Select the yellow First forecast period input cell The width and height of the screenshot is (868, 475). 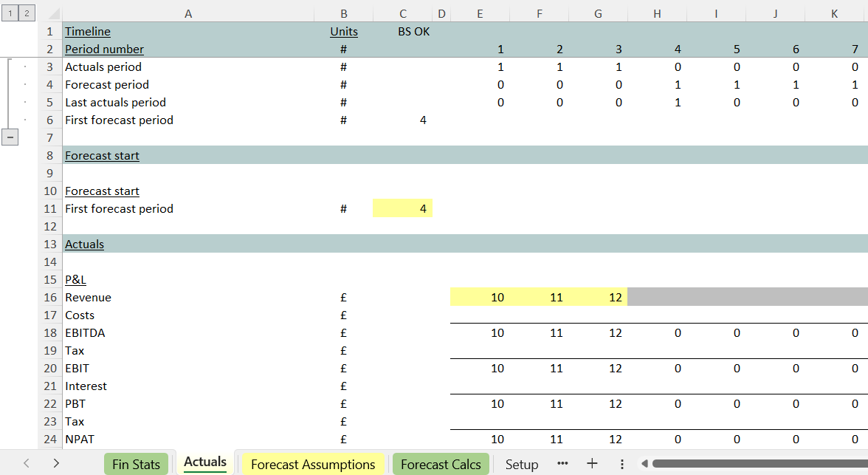point(403,209)
